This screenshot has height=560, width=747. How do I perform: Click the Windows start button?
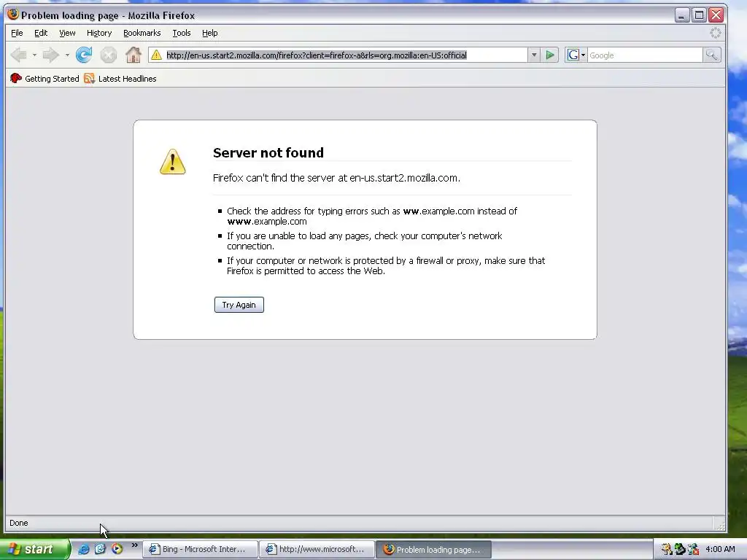[35, 549]
